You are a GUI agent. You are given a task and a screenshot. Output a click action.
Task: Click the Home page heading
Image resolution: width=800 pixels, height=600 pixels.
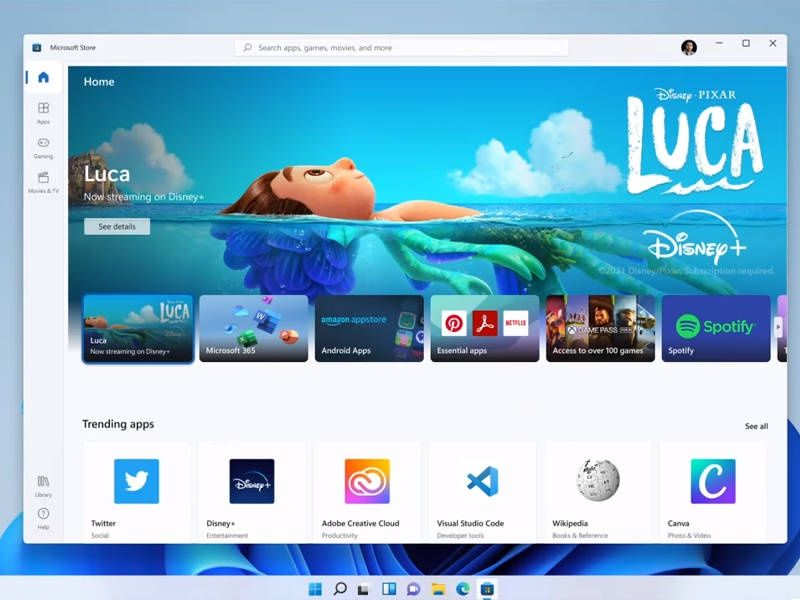point(99,82)
